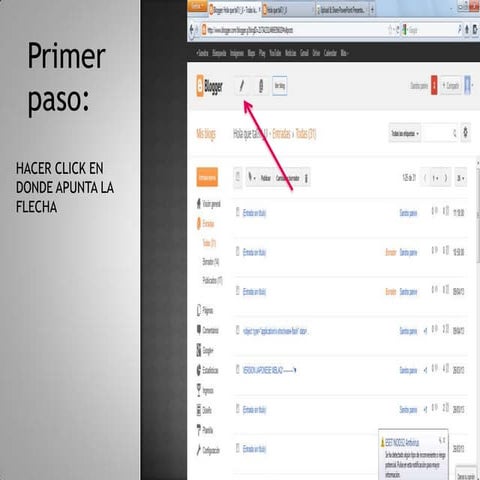Click the browser home icon
Screen dimensions: 480x480
point(467,30)
